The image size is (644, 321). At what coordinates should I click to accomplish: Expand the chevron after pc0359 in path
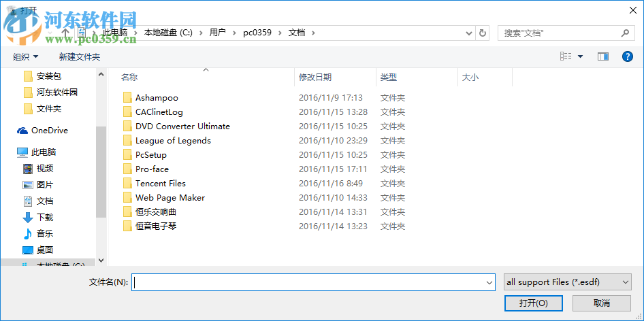click(x=279, y=33)
